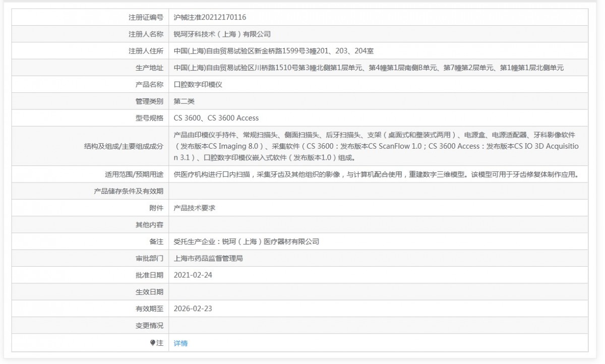Click the 批准日期 label
605x364 pixels.
(x=149, y=275)
